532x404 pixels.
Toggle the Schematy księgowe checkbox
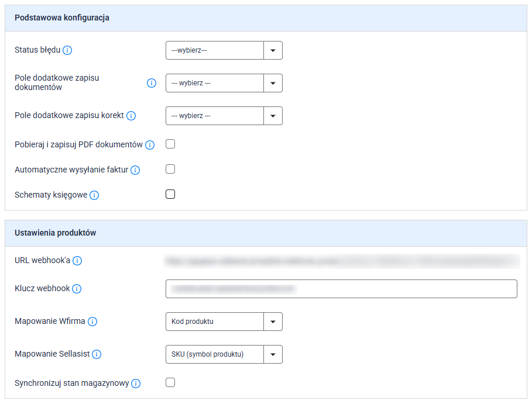click(170, 195)
